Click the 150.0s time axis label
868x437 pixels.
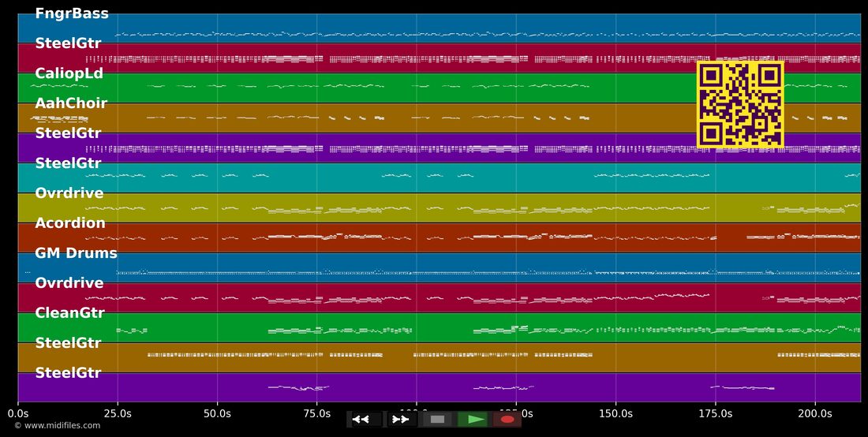point(615,413)
